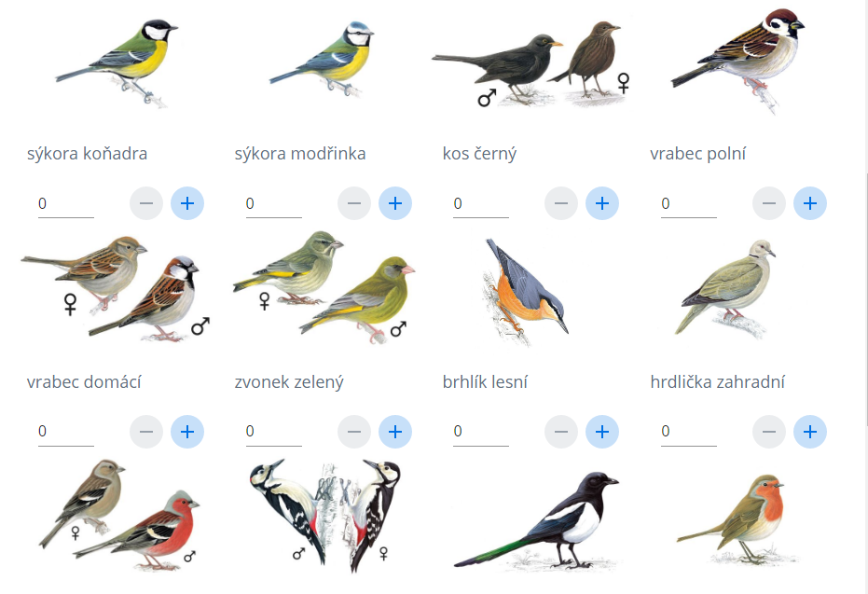The height and width of the screenshot is (594, 868).
Task: Increment hrdlička zahradní counter
Action: point(810,431)
